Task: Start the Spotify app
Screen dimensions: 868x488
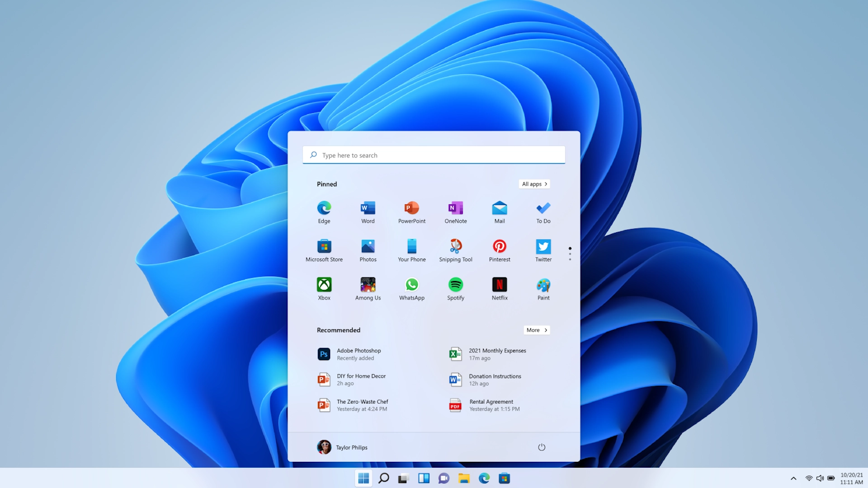Action: [455, 289]
